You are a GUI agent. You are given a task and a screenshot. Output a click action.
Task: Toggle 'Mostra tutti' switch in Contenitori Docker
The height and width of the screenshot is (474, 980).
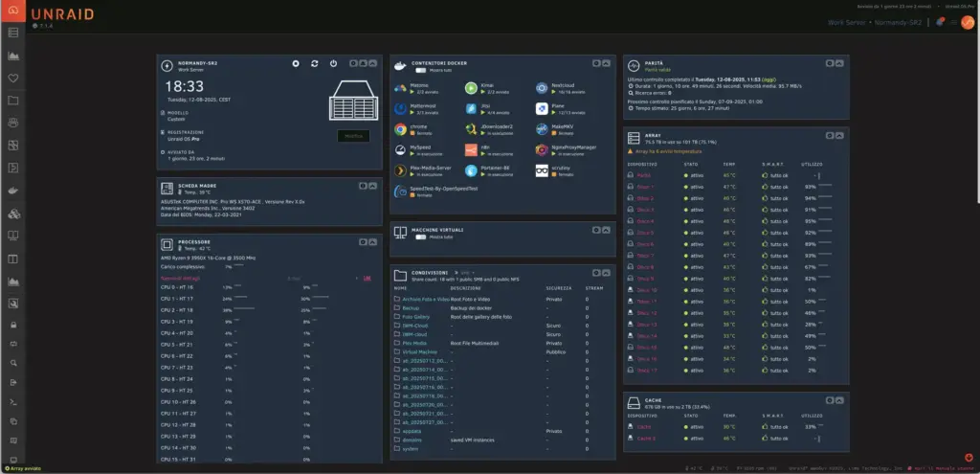(x=420, y=71)
